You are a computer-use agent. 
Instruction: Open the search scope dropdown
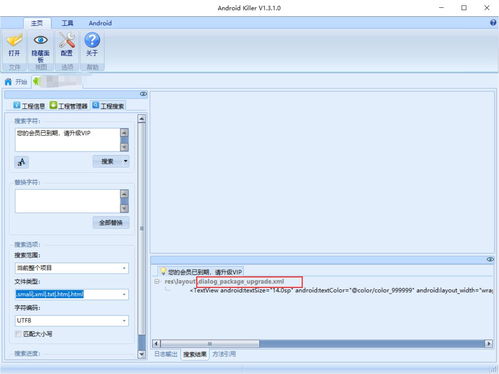pyautogui.click(x=72, y=268)
